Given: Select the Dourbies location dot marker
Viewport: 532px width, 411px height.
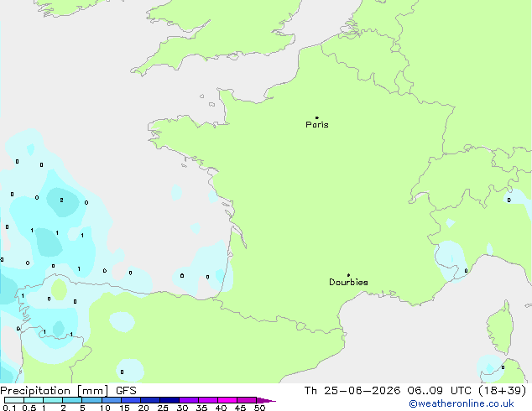Looking at the screenshot, I should [348, 275].
